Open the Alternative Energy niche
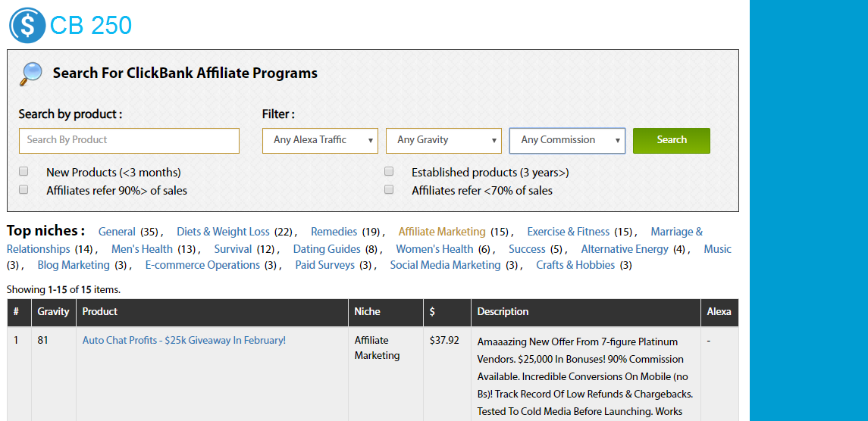The width and height of the screenshot is (868, 421). (x=625, y=249)
